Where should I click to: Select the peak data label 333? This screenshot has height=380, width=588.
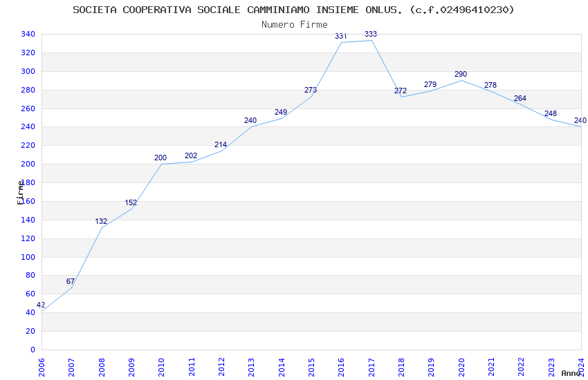[371, 34]
